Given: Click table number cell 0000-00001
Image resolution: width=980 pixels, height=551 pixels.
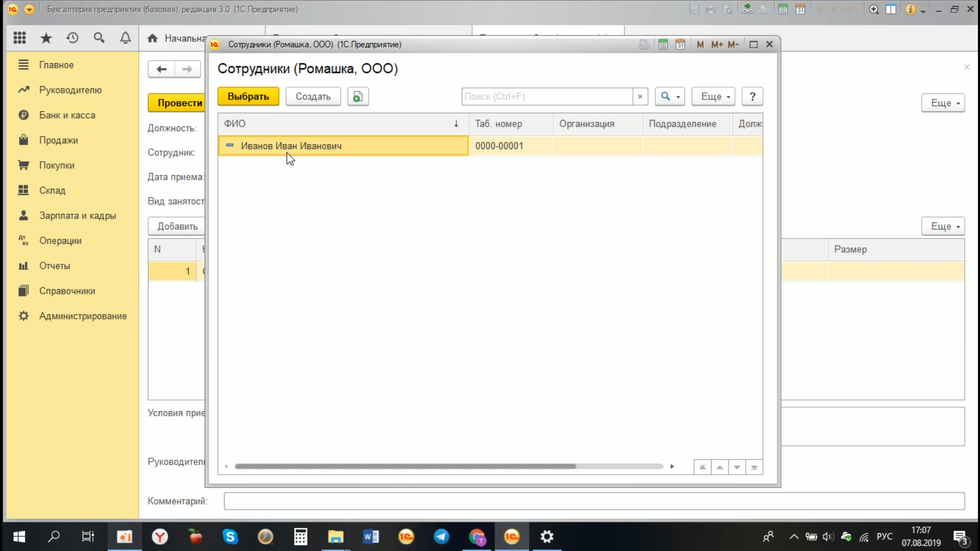Looking at the screenshot, I should (511, 146).
